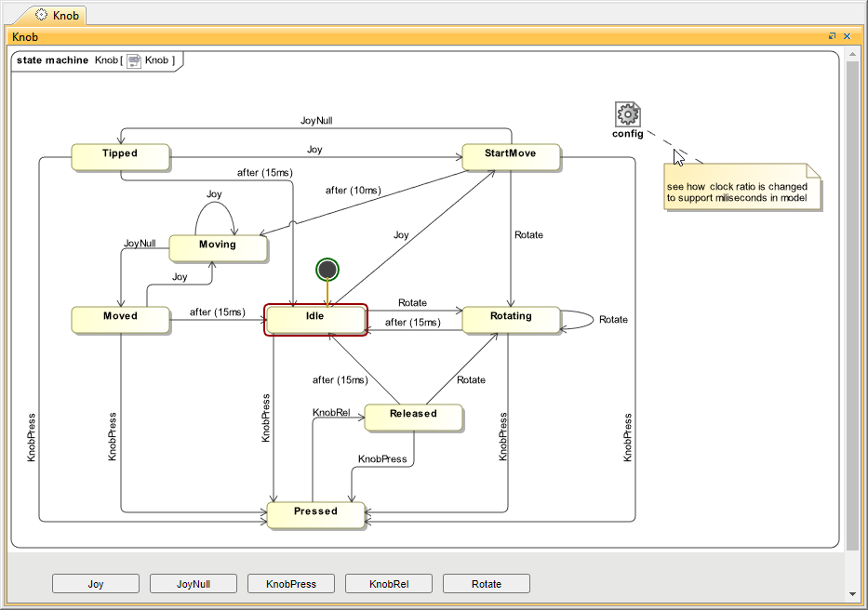The height and width of the screenshot is (610, 868).
Task: Click the Rotating state
Action: (x=511, y=319)
